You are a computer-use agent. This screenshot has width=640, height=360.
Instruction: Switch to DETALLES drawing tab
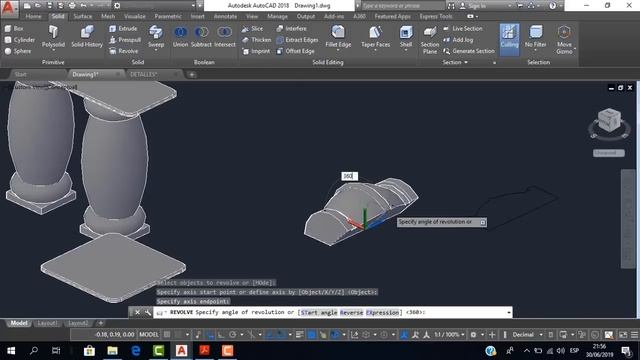pyautogui.click(x=144, y=74)
